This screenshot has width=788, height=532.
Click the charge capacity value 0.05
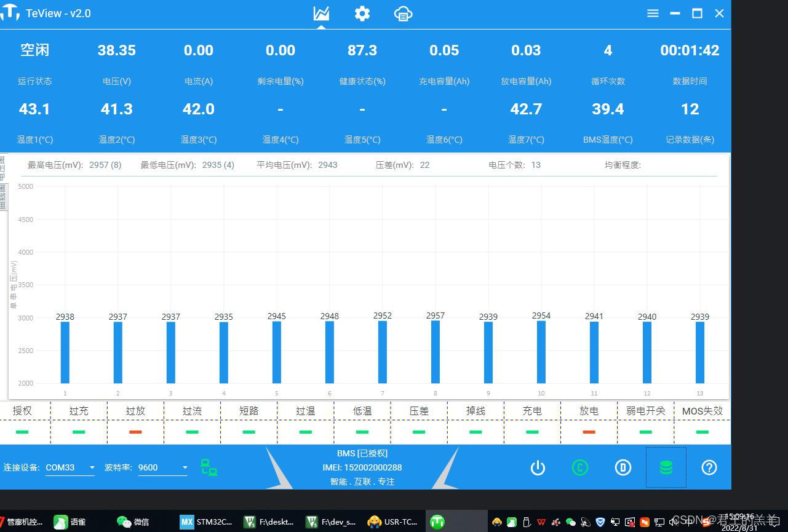(444, 50)
